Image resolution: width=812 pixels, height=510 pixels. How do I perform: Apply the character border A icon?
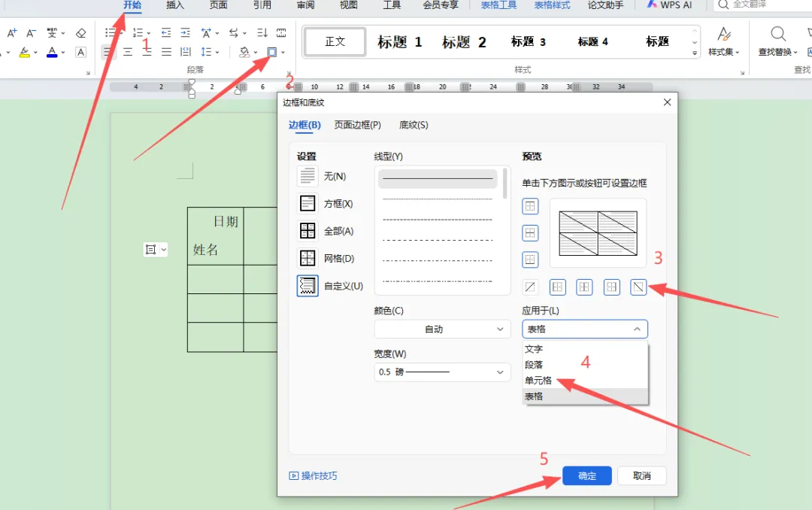point(80,52)
